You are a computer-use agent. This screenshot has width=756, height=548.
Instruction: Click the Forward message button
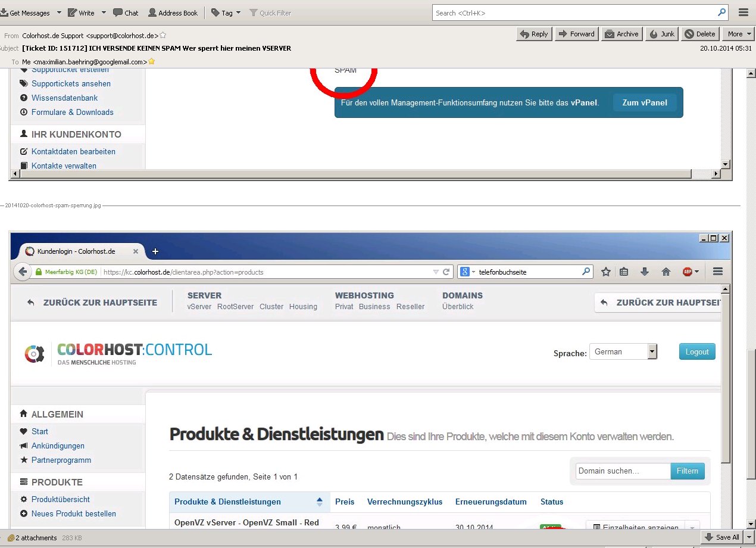576,34
